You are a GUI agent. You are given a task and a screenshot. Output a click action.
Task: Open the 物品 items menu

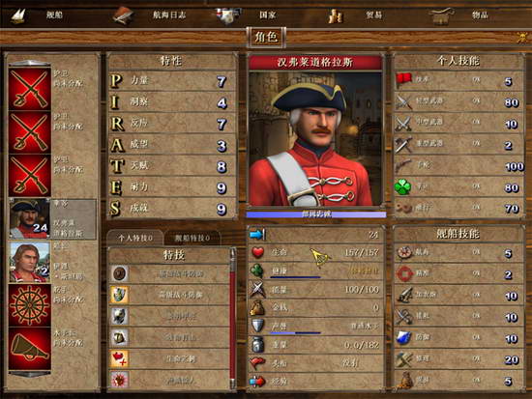click(x=458, y=14)
